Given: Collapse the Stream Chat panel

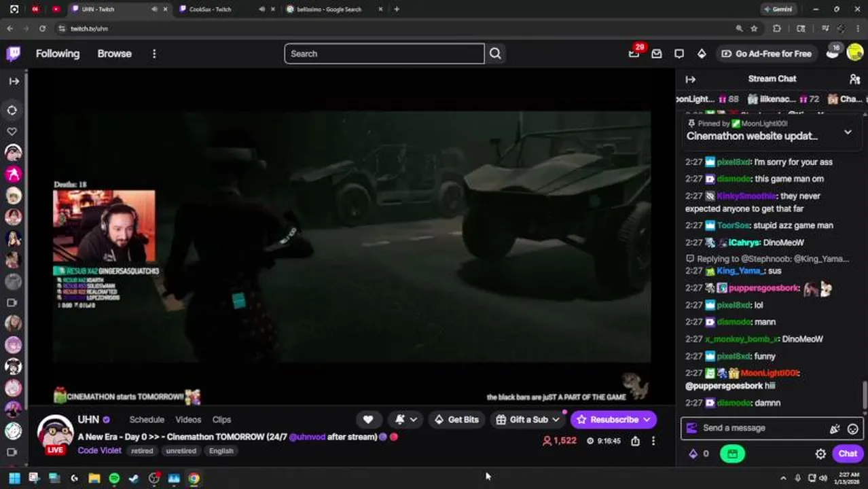Looking at the screenshot, I should point(690,79).
